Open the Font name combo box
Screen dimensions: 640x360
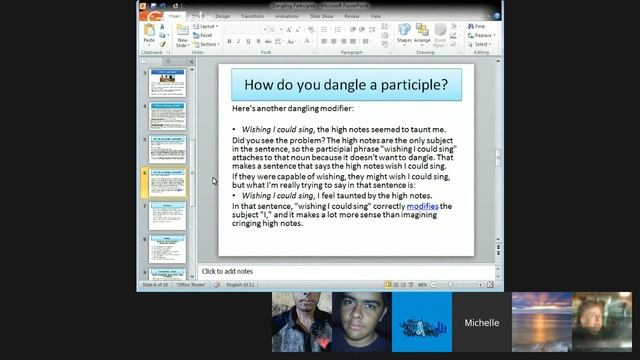click(246, 29)
